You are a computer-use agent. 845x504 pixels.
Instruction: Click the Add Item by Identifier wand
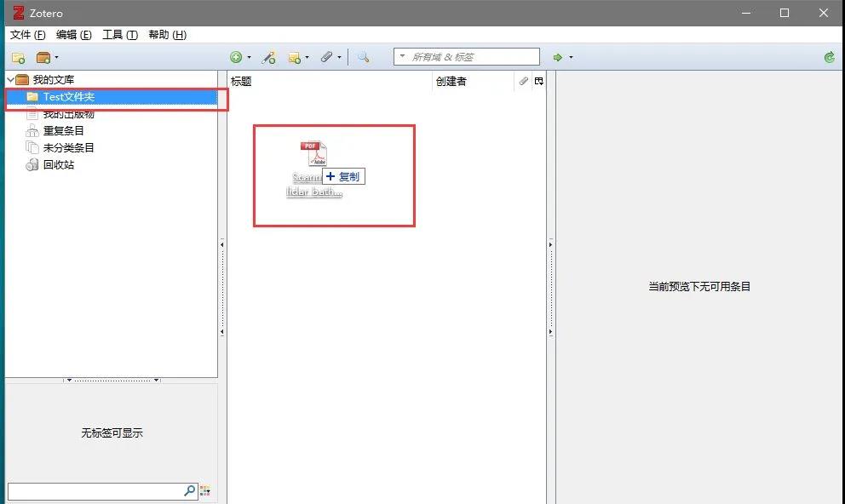268,57
